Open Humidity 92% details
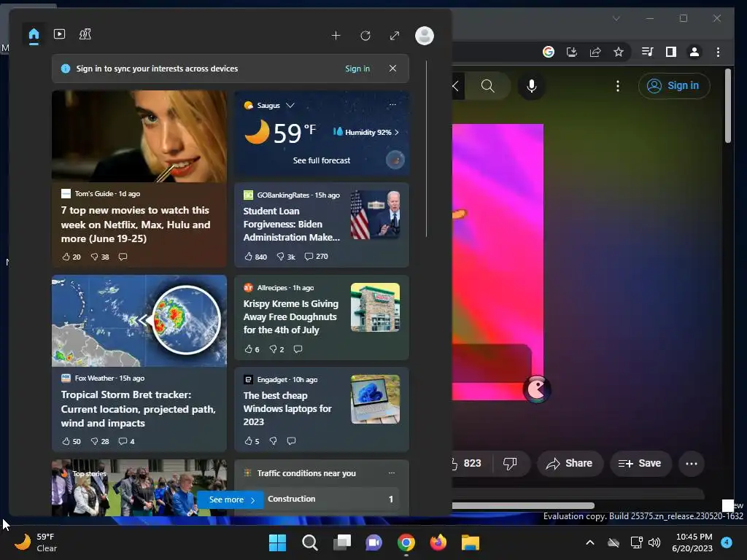 pos(367,132)
